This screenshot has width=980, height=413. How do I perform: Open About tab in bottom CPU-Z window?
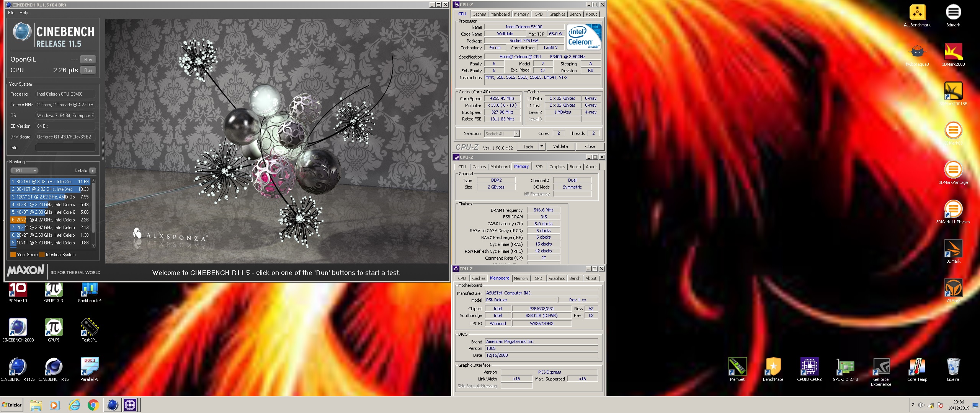[x=591, y=278]
